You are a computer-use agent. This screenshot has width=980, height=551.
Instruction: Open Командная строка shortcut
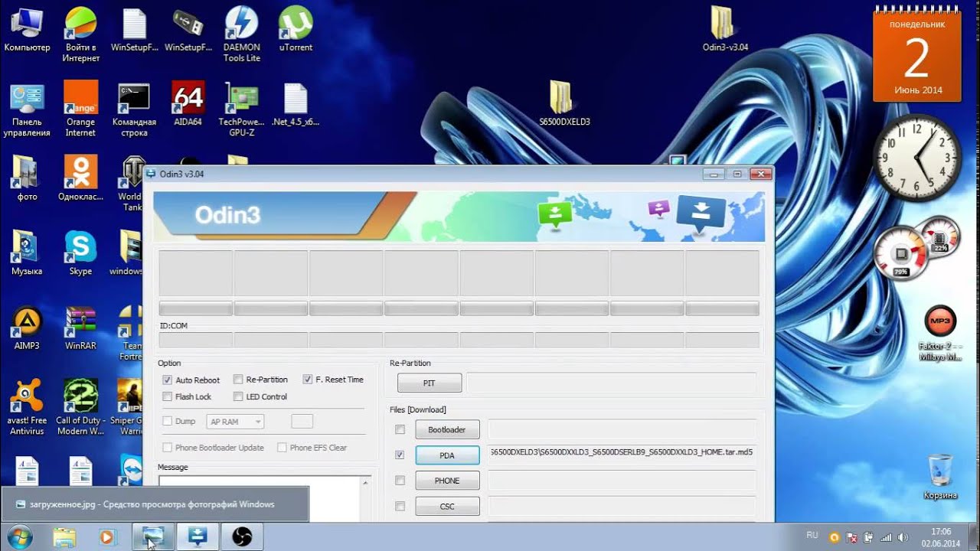point(134,109)
